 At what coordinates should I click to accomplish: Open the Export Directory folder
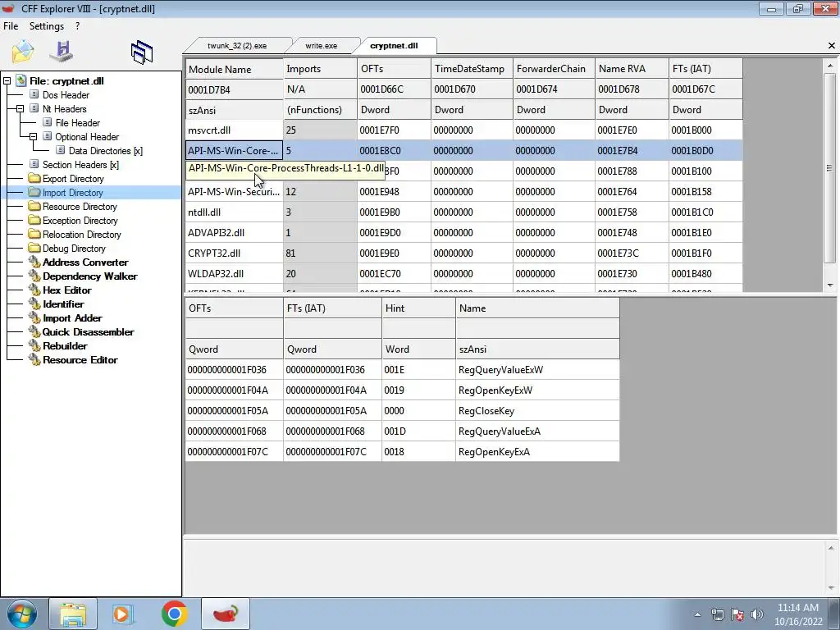click(x=73, y=178)
